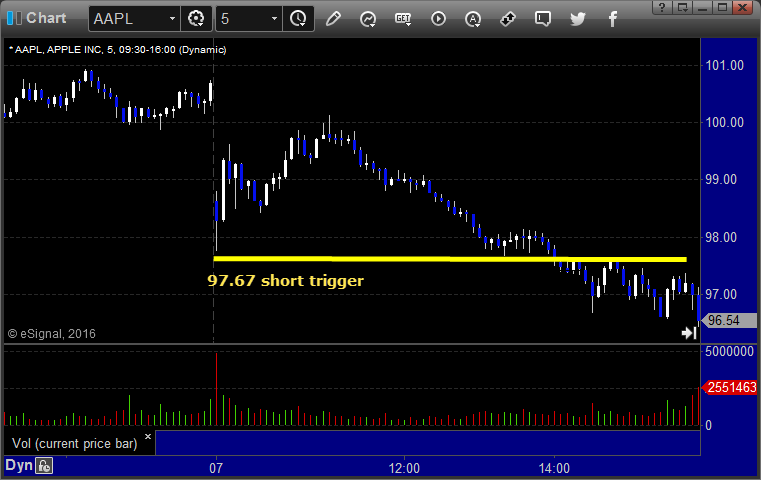Open the time template clock menu
This screenshot has height=480, width=761.
point(298,19)
